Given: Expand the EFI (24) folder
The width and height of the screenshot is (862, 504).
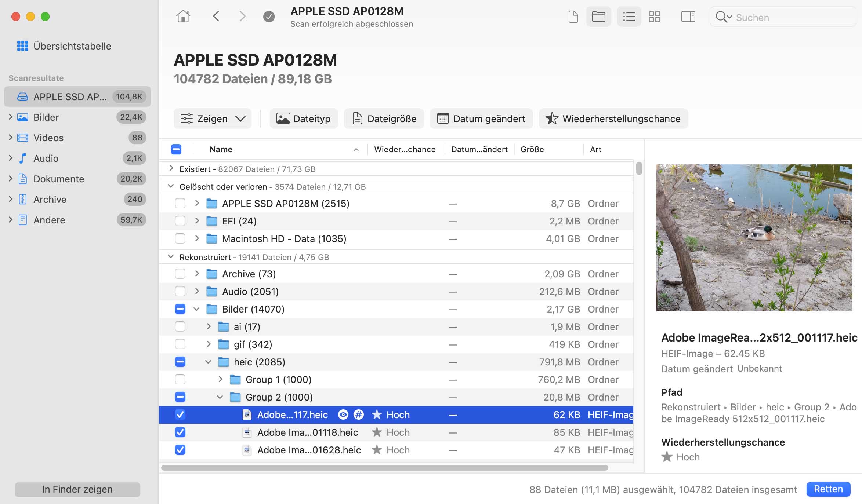Looking at the screenshot, I should 197,221.
